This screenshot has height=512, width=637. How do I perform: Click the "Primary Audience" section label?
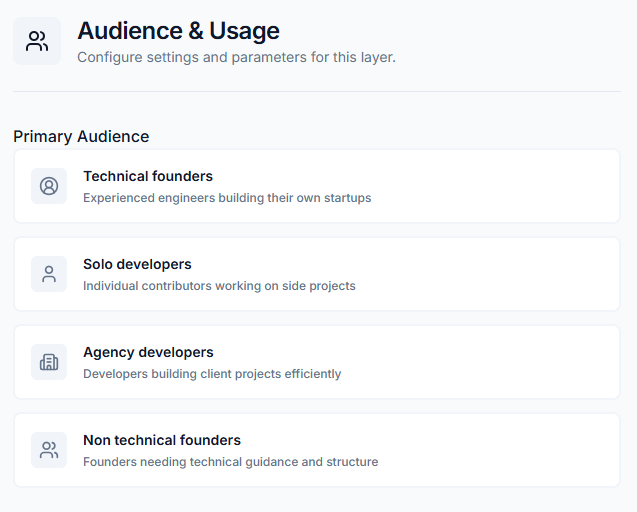81,136
